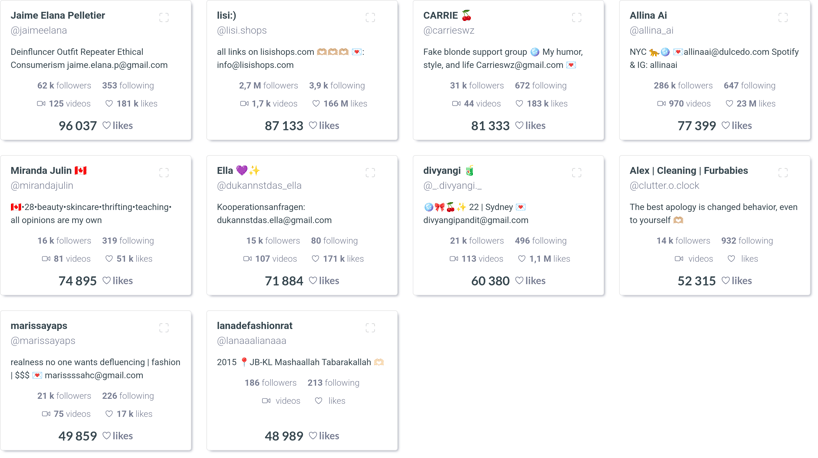Viewport: 818px width, 458px height.
Task: Click heart icon next to 87 133 likes
Action: click(313, 126)
